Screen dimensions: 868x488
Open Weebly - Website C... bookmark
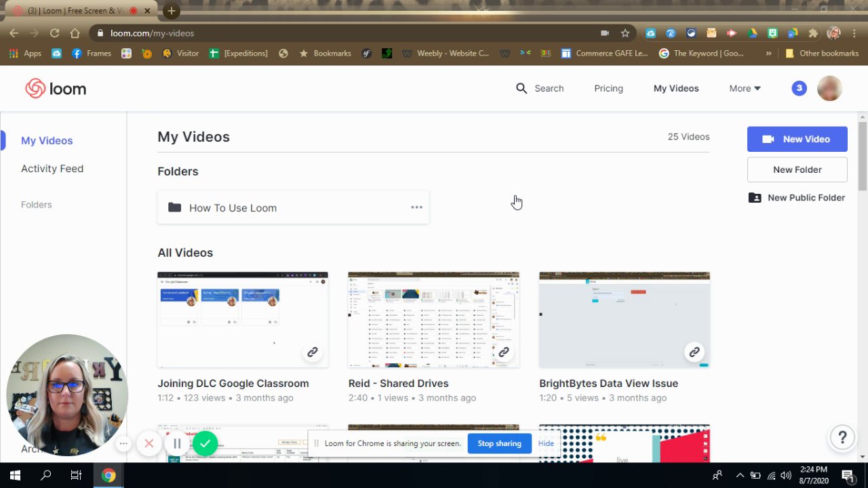point(446,53)
